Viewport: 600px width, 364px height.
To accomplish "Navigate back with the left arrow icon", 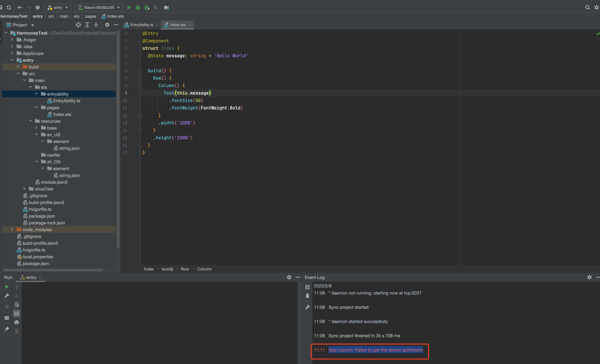I will pos(20,7).
